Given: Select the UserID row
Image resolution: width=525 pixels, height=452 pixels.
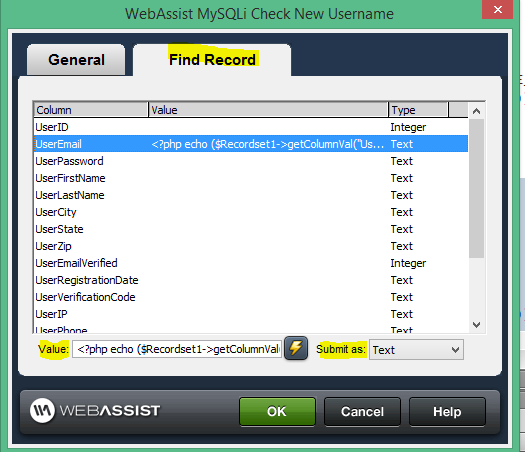Looking at the screenshot, I should (x=251, y=127).
